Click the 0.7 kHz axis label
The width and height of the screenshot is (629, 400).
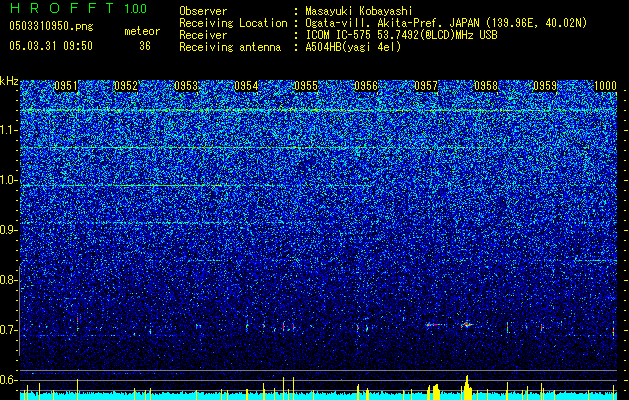[8, 330]
